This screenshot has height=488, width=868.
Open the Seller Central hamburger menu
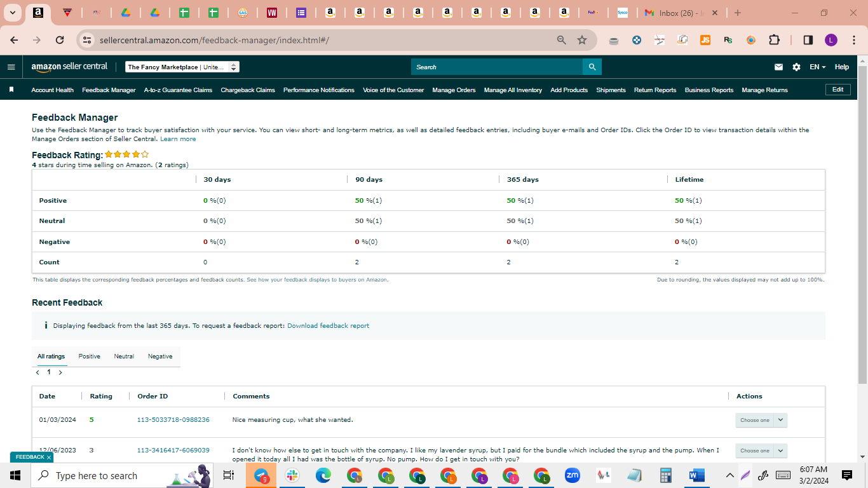pos(11,67)
